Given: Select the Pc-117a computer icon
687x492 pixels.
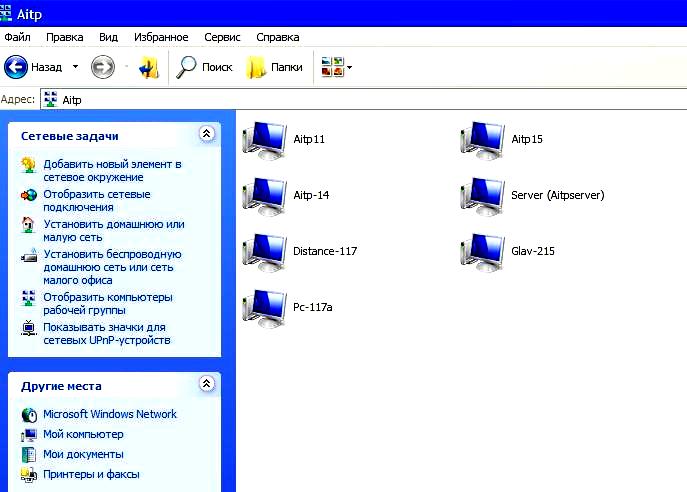Looking at the screenshot, I should (265, 309).
